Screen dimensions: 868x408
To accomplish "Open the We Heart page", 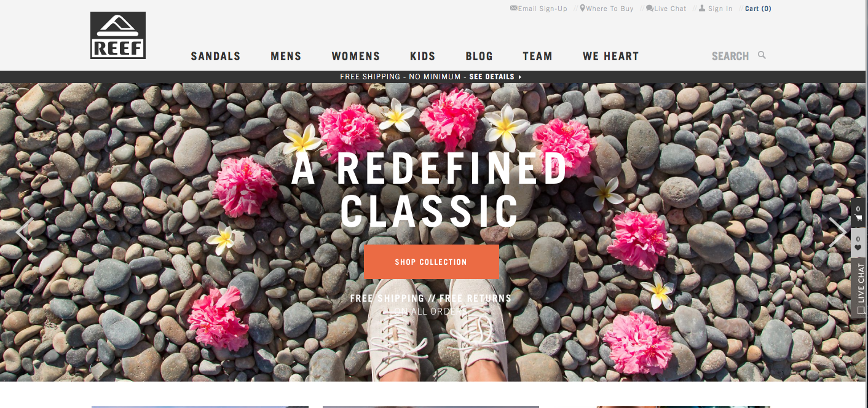I will pos(611,56).
